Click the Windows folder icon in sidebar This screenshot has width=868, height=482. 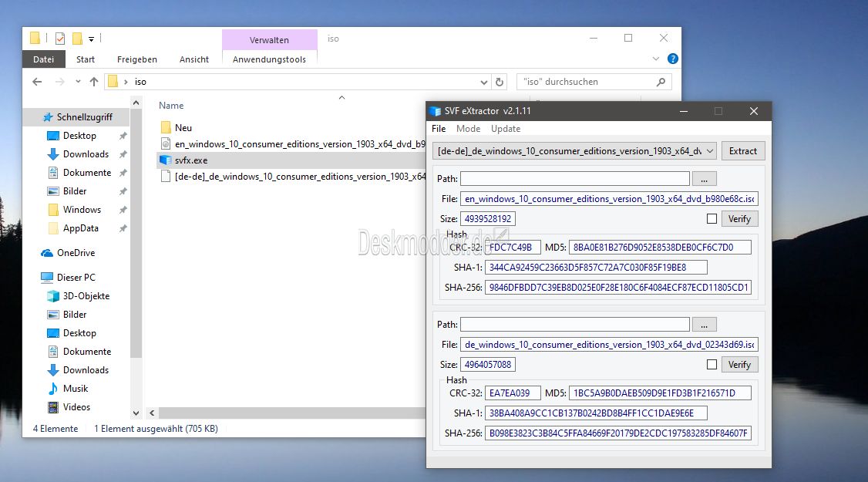[53, 210]
